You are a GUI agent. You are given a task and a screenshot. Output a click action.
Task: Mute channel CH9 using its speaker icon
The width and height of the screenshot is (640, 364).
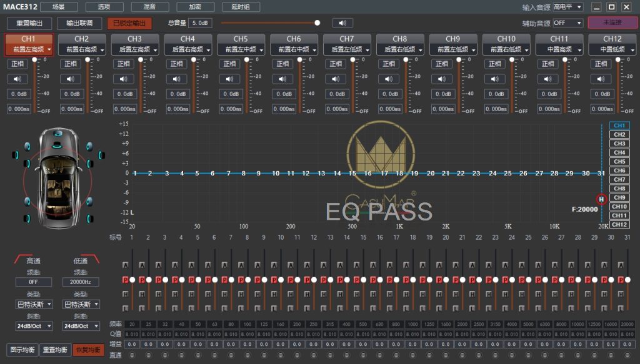(x=442, y=79)
